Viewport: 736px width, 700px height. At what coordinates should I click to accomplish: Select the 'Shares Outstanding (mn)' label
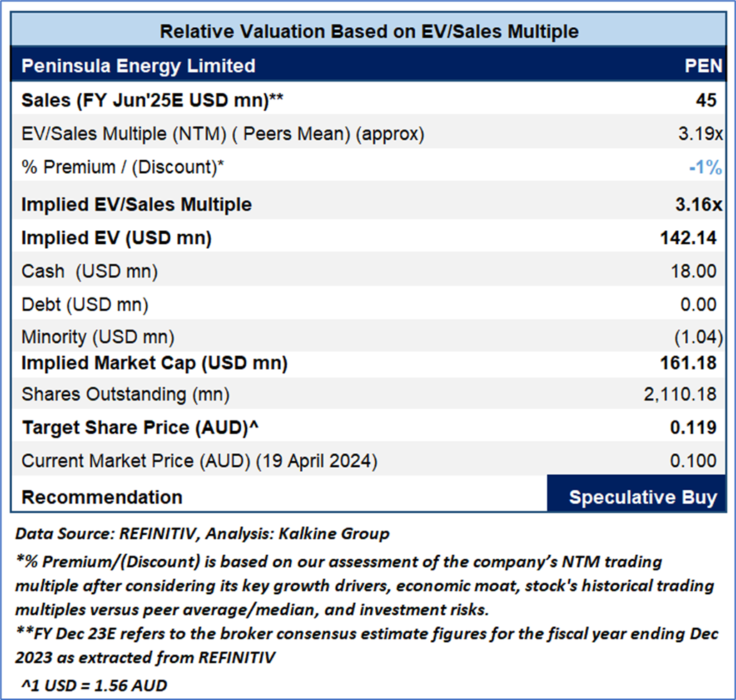[x=126, y=395]
